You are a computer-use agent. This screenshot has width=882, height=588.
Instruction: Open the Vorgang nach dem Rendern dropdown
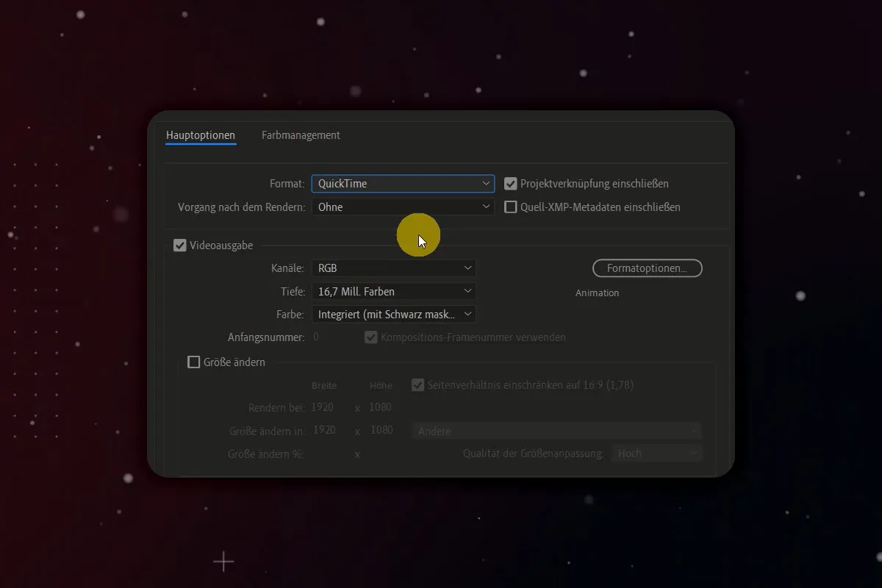(403, 207)
